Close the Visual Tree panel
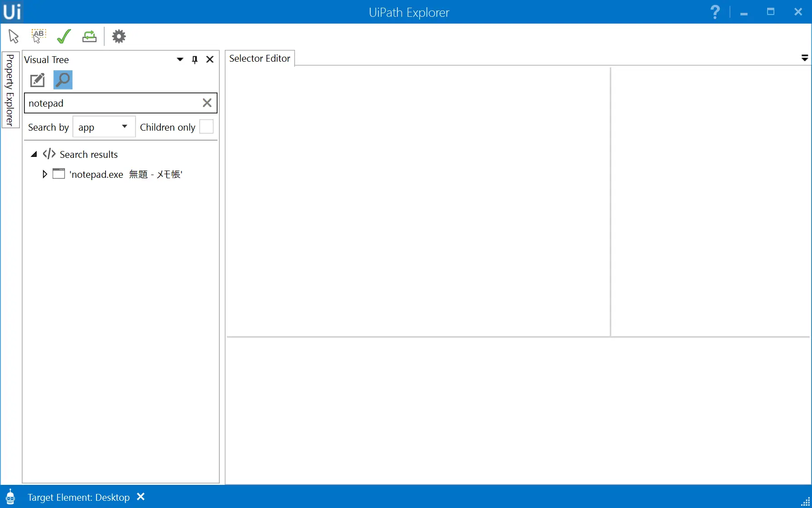This screenshot has width=812, height=508. click(210, 59)
